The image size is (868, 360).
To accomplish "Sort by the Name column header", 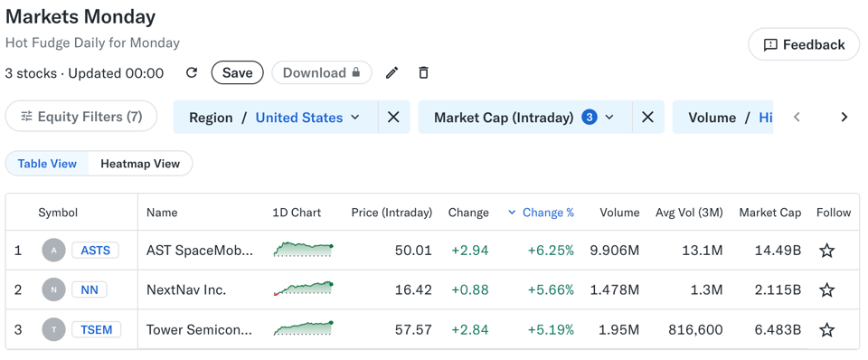I will tap(162, 213).
